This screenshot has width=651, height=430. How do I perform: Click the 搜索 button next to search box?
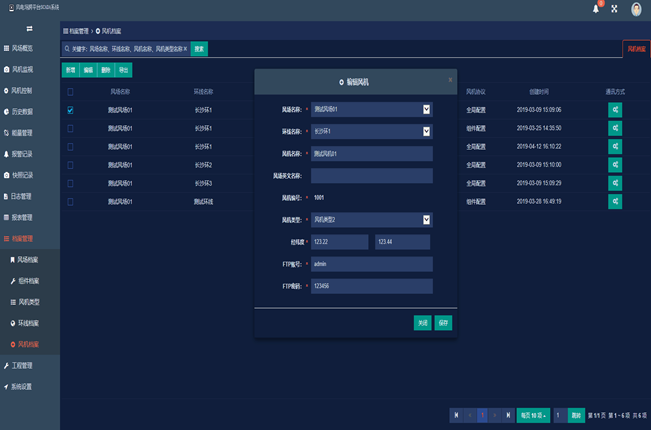(199, 48)
